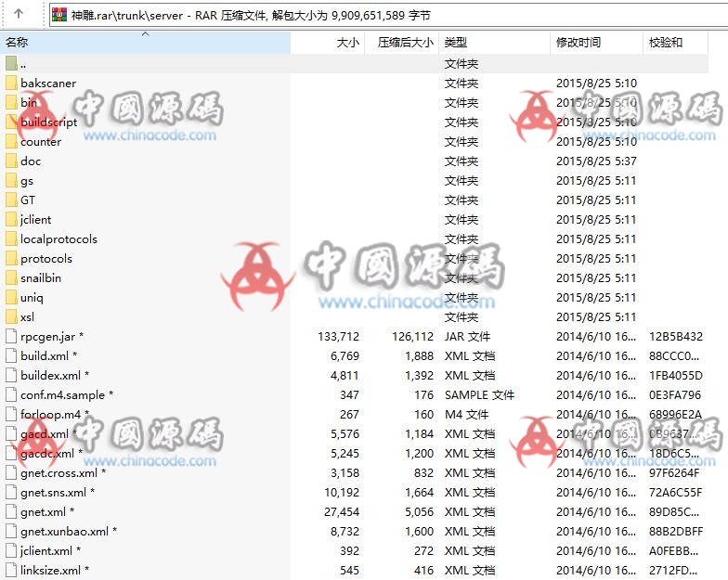
Task: Click folder name 'snailbin'
Action: point(41,278)
